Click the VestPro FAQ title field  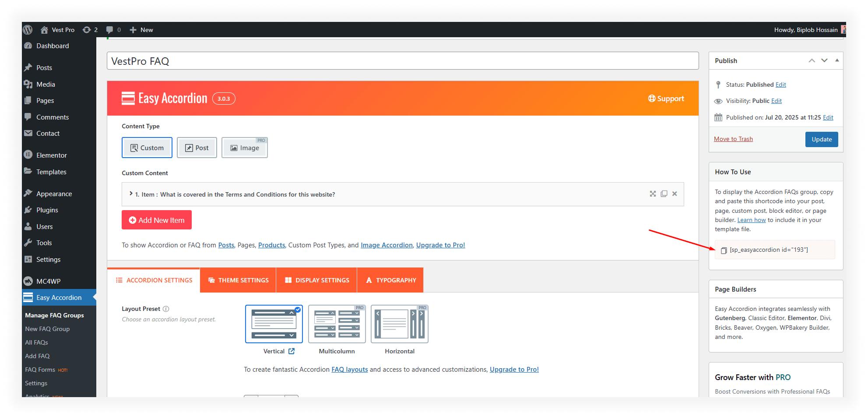tap(403, 61)
